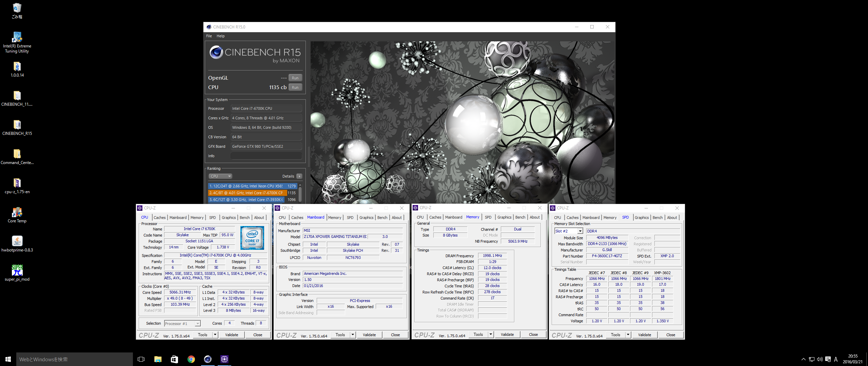Show hidden system tray icons
The width and height of the screenshot is (868, 366).
coord(803,359)
